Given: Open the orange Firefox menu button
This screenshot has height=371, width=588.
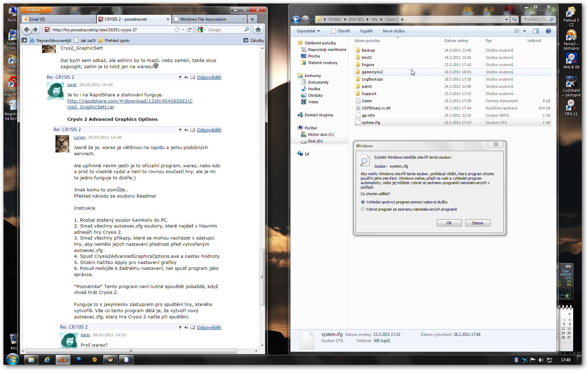Looking at the screenshot, I should [x=36, y=10].
